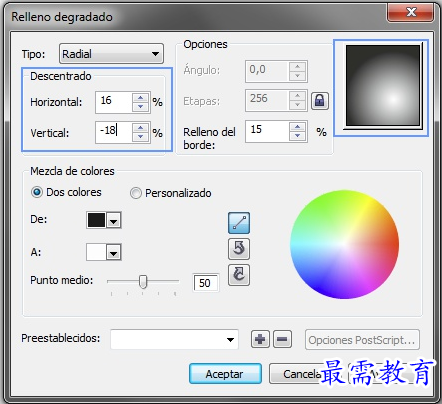Expand the Preestablecidos dropdown
442x404 pixels.
230,340
